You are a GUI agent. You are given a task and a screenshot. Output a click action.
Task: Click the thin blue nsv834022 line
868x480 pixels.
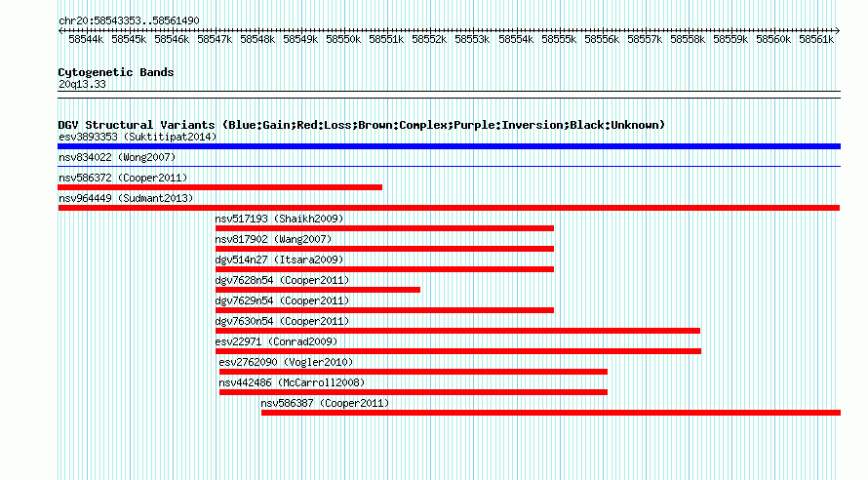pyautogui.click(x=449, y=166)
